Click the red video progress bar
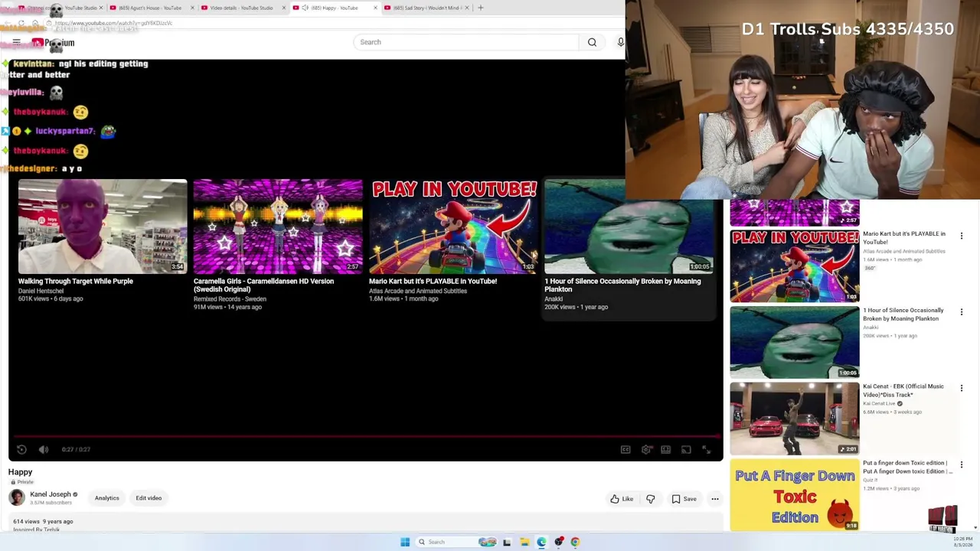Viewport: 980px width, 551px height. coord(365,437)
